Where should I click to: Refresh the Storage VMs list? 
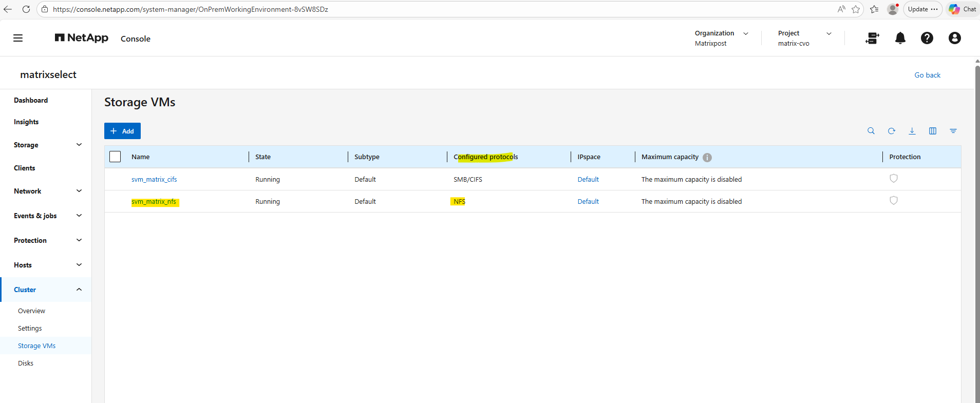892,131
